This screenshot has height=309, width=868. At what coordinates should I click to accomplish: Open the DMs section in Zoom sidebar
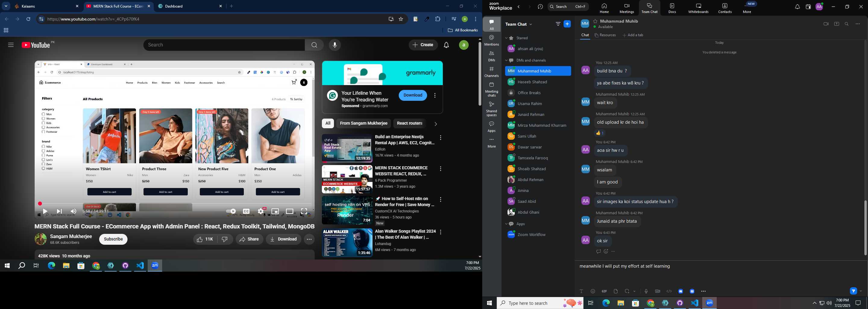[x=492, y=56]
